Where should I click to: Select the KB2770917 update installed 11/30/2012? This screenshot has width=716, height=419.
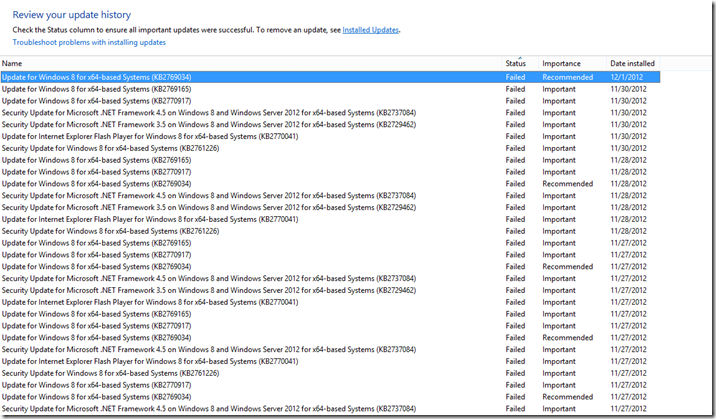(x=330, y=101)
